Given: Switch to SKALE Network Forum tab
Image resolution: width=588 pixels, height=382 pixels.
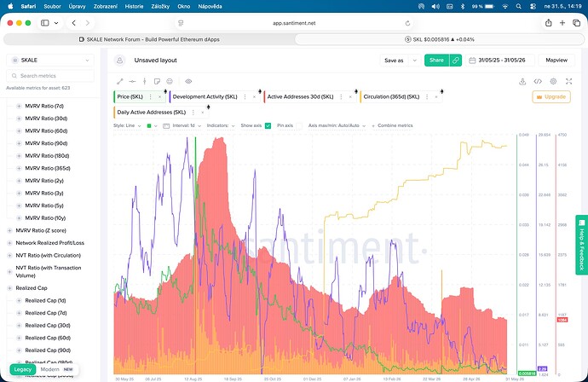Looking at the screenshot, I should point(149,39).
